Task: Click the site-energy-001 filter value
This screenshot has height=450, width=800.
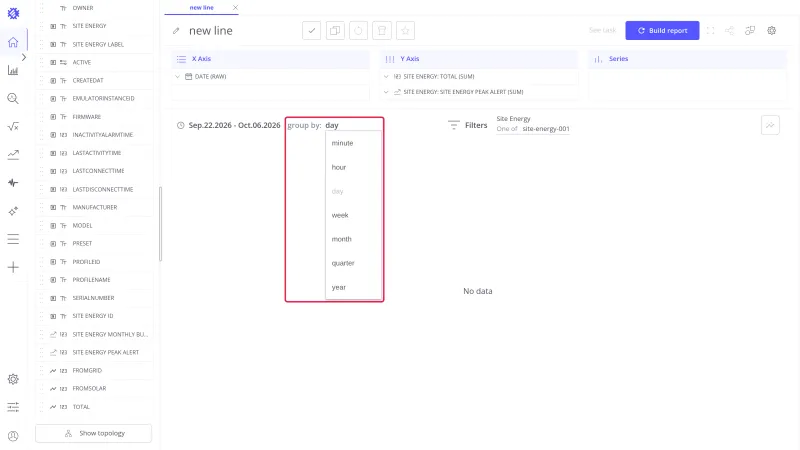Action: tap(545, 129)
